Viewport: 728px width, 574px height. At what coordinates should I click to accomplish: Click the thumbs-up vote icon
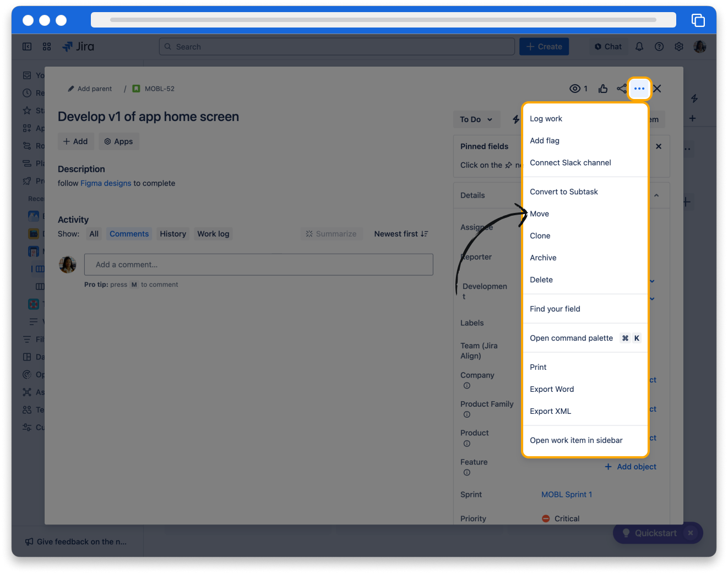point(603,89)
